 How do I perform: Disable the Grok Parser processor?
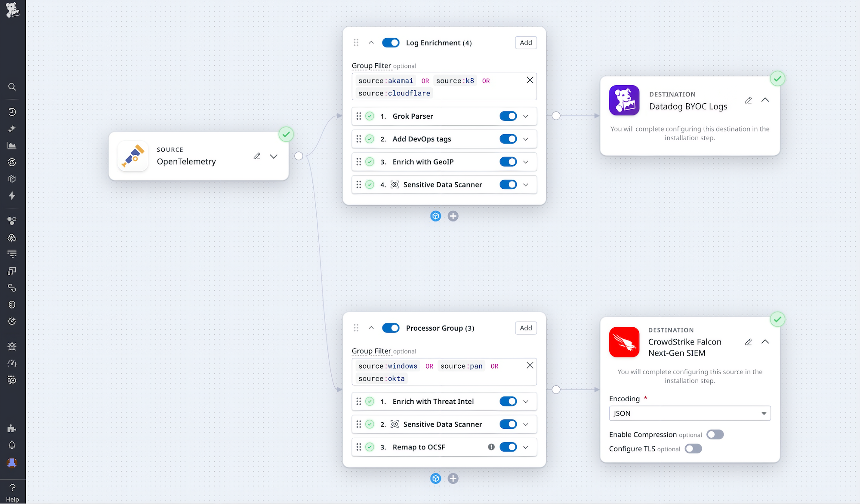click(509, 116)
